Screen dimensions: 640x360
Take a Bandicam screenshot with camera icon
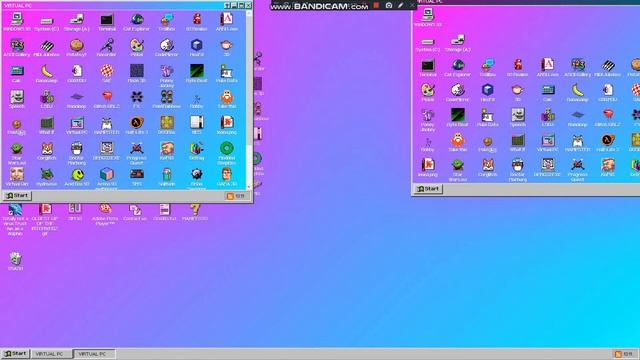pyautogui.click(x=389, y=5)
